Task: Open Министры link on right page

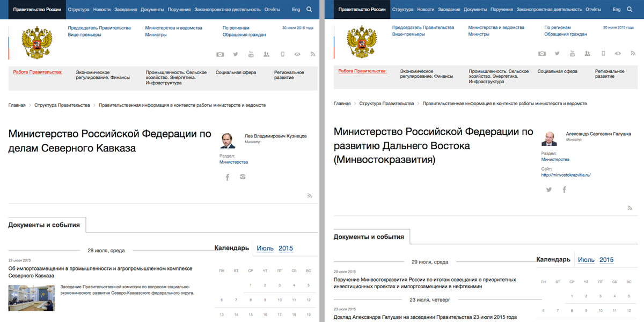Action: coord(479,34)
